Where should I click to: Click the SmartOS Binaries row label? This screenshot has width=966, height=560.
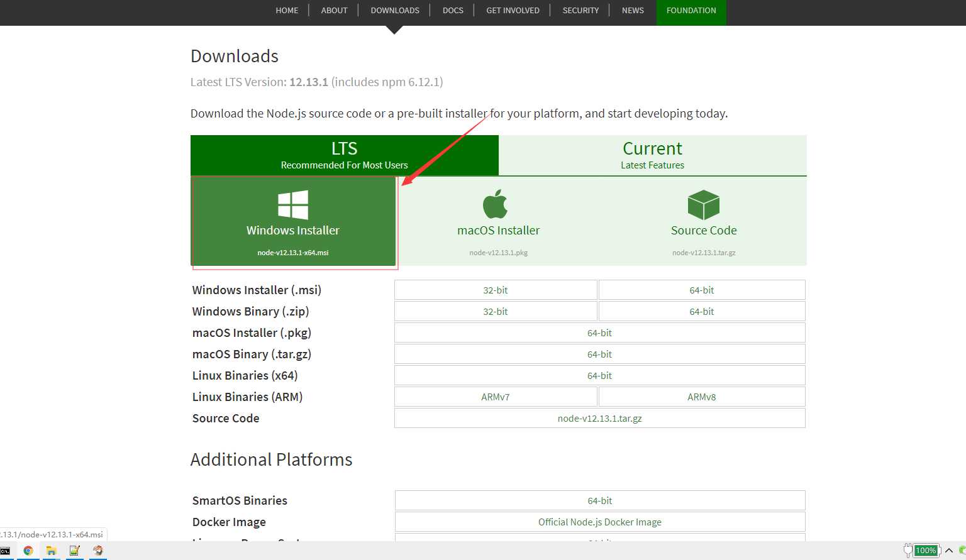[240, 500]
